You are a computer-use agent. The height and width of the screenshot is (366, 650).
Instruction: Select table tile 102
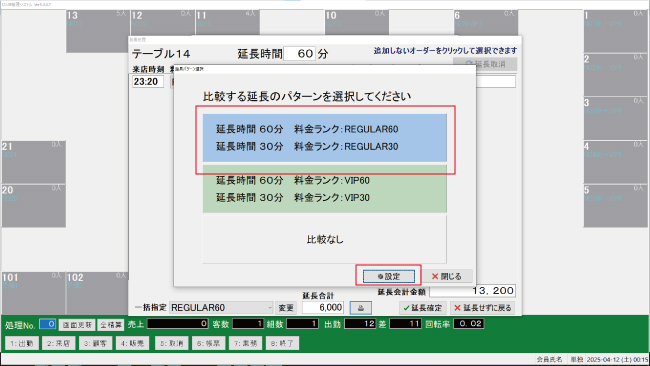click(97, 293)
